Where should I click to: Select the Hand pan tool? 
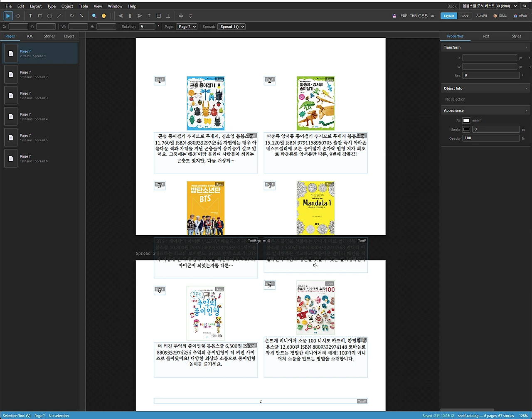(104, 16)
